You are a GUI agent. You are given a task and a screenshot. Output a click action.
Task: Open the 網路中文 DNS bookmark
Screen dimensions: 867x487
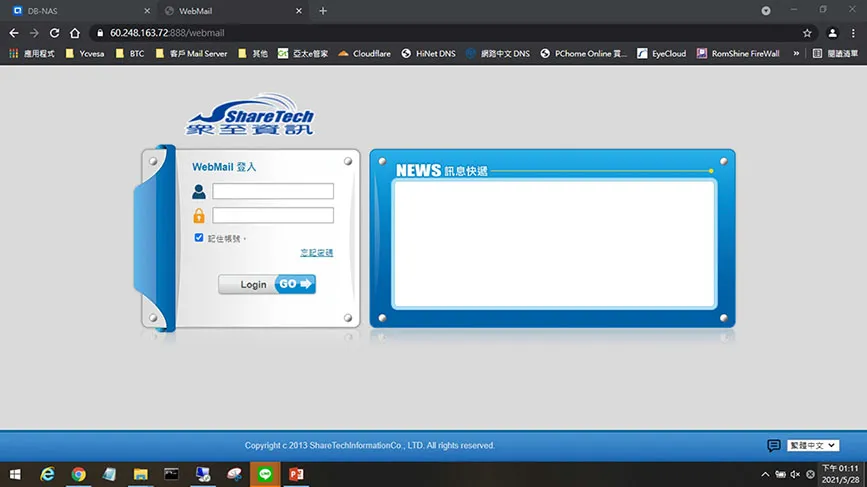click(x=498, y=54)
